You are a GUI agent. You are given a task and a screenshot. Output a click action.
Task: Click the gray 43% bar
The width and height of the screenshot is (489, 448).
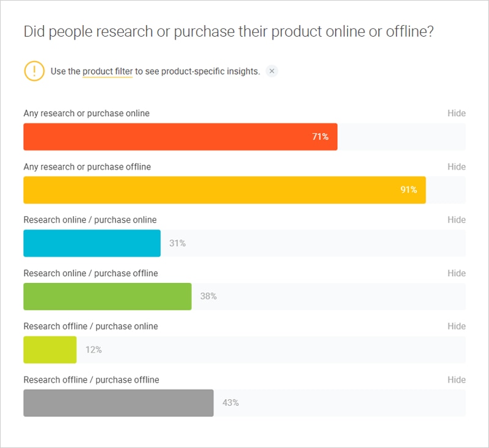119,403
